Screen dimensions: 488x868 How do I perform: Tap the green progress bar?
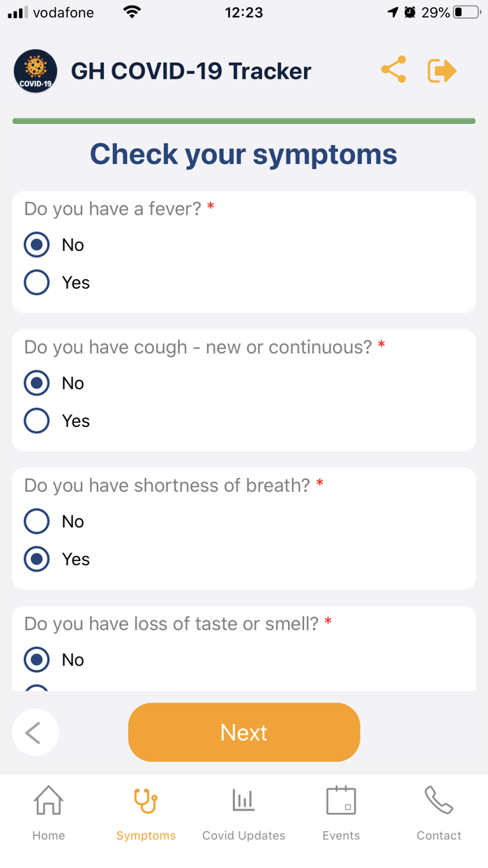[x=244, y=121]
